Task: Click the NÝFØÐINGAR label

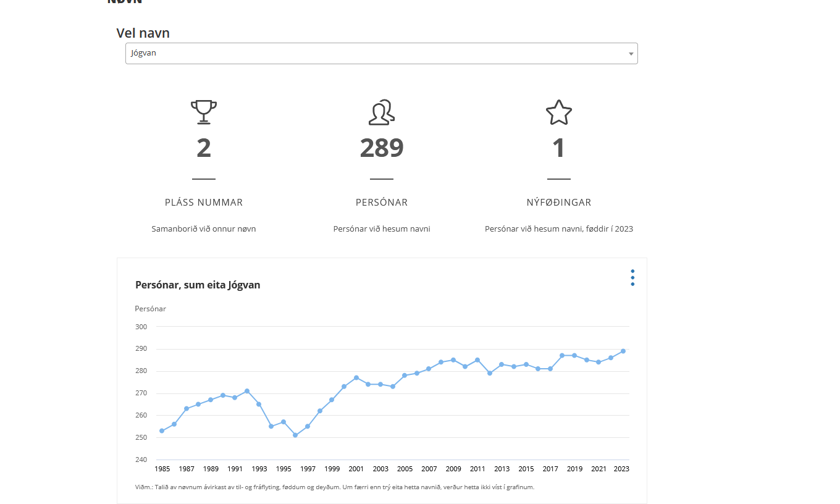Action: 559,203
